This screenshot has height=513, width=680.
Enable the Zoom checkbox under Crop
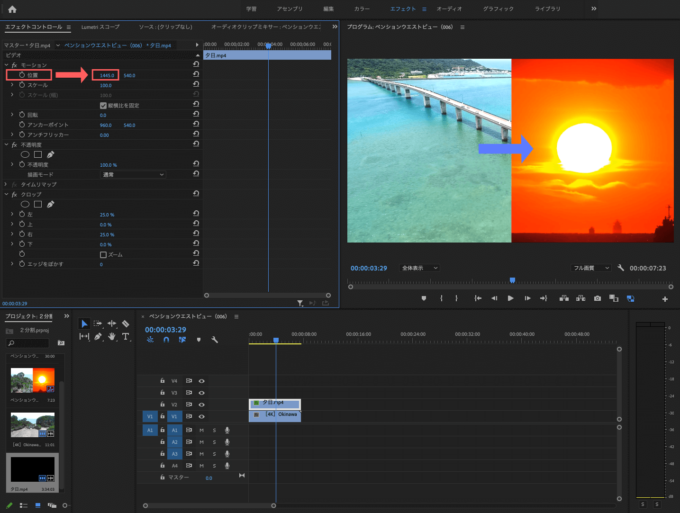coord(103,255)
